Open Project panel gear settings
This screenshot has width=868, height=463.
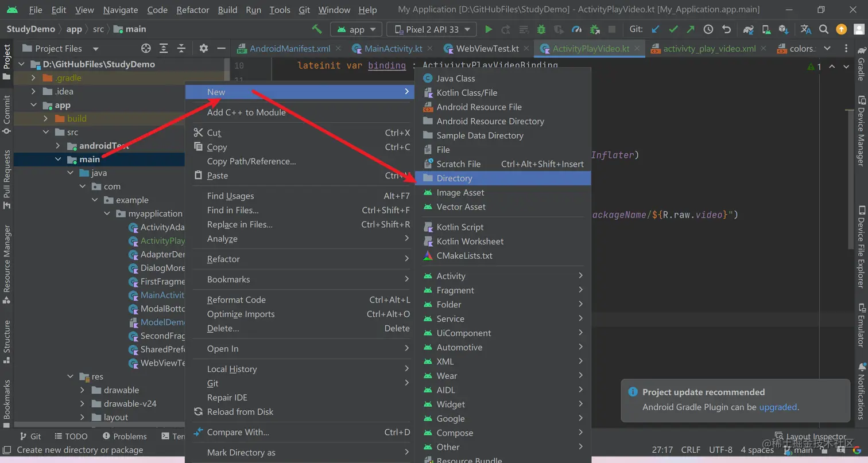(204, 49)
